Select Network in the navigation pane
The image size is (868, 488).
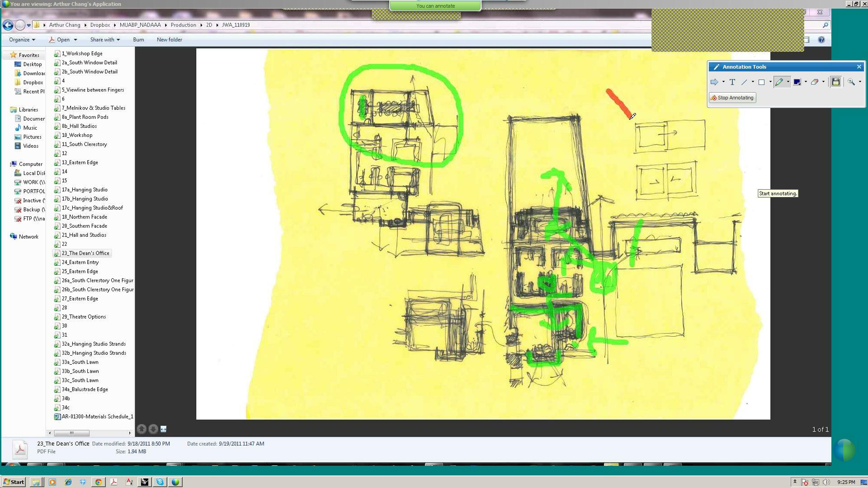(24, 237)
